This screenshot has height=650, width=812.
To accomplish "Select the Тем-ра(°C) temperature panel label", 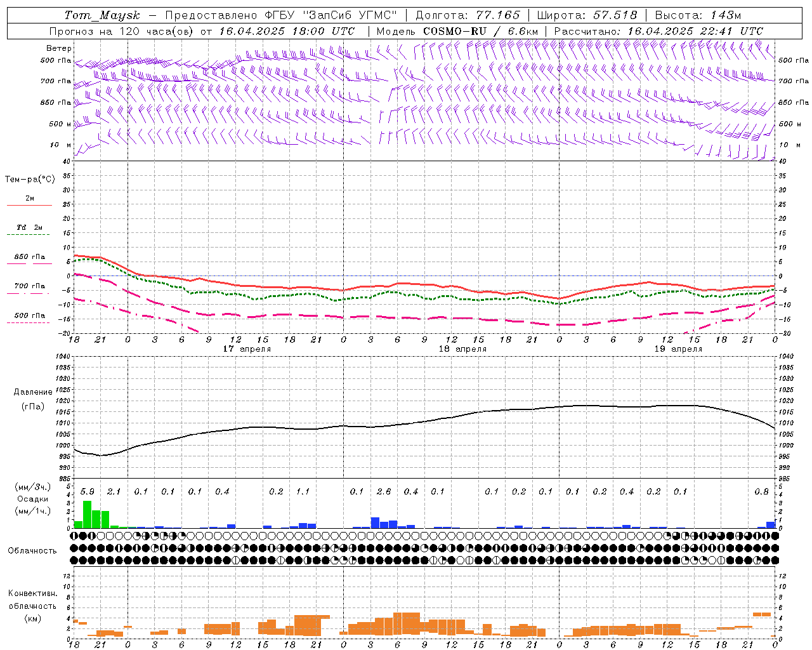I will [x=30, y=179].
